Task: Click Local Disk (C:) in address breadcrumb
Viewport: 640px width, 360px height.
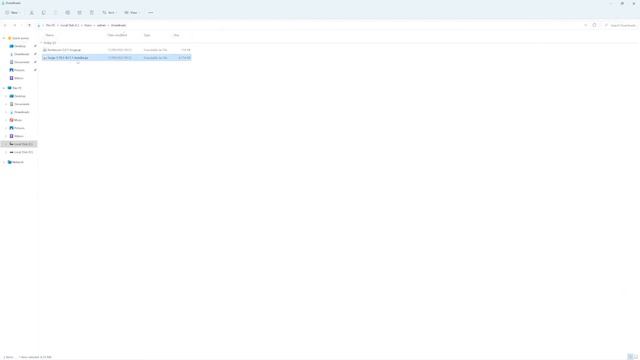Action: tap(70, 25)
